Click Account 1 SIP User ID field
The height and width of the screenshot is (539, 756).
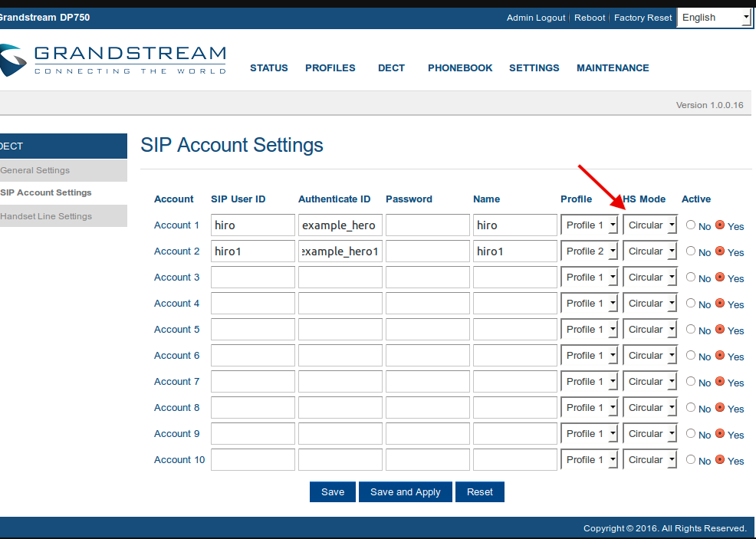coord(253,225)
